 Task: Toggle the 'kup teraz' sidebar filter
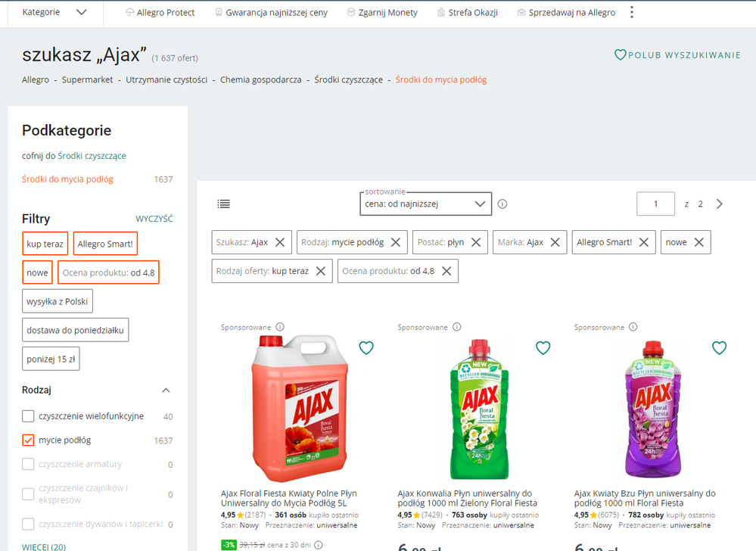click(45, 244)
